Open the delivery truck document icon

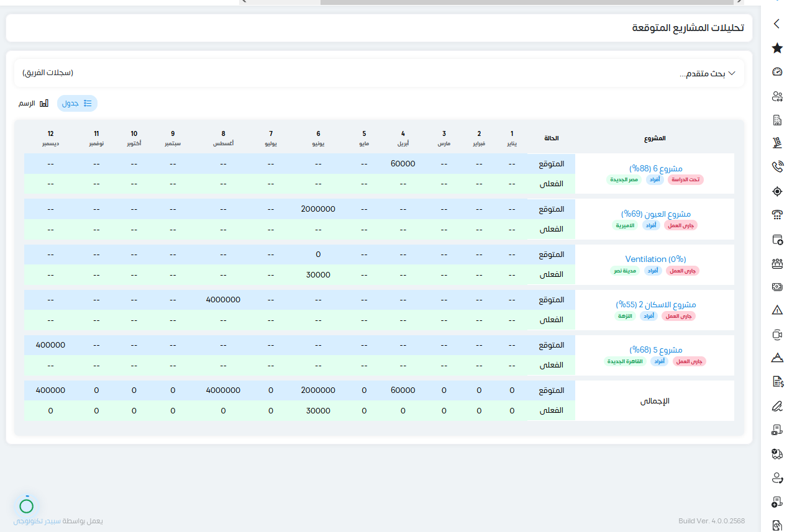coord(776,430)
